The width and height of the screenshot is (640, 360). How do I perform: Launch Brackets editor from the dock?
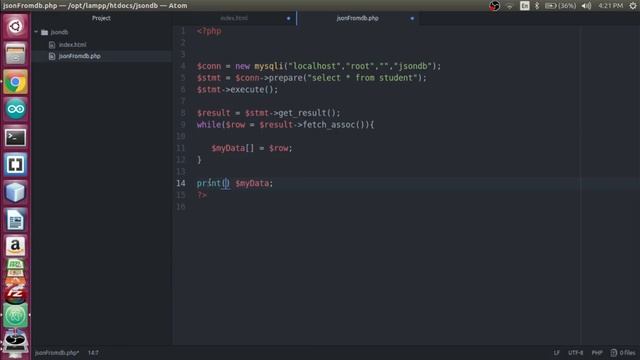coord(16,164)
